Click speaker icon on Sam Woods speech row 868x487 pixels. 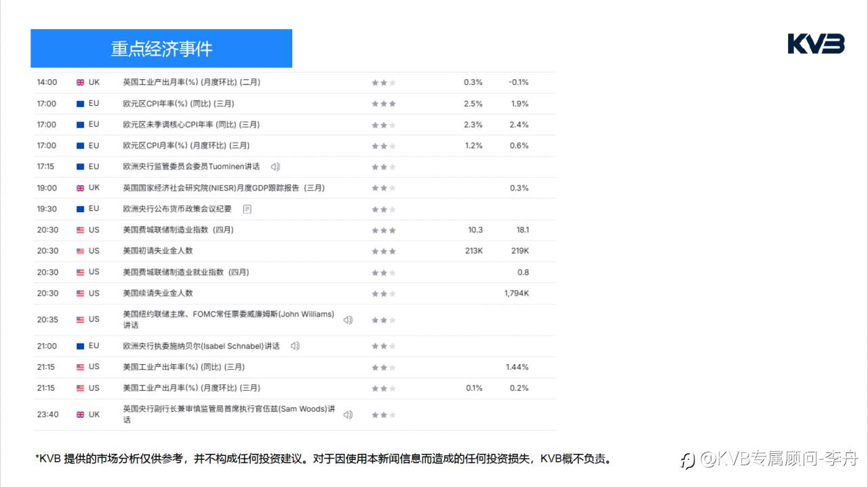(x=348, y=414)
